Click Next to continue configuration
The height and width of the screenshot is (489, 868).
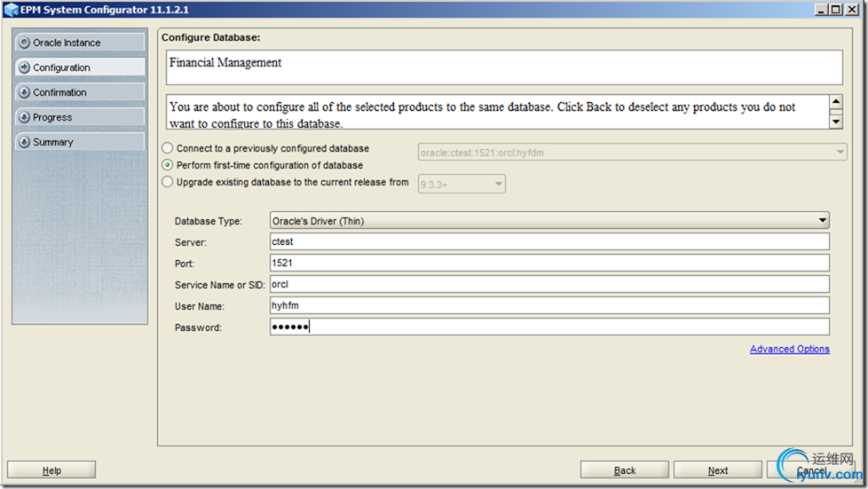[717, 470]
